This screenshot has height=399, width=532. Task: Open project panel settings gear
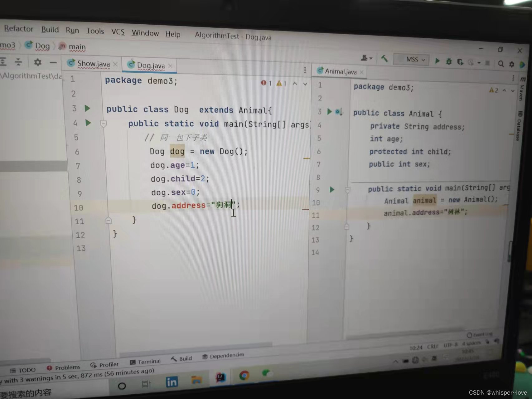tap(38, 62)
